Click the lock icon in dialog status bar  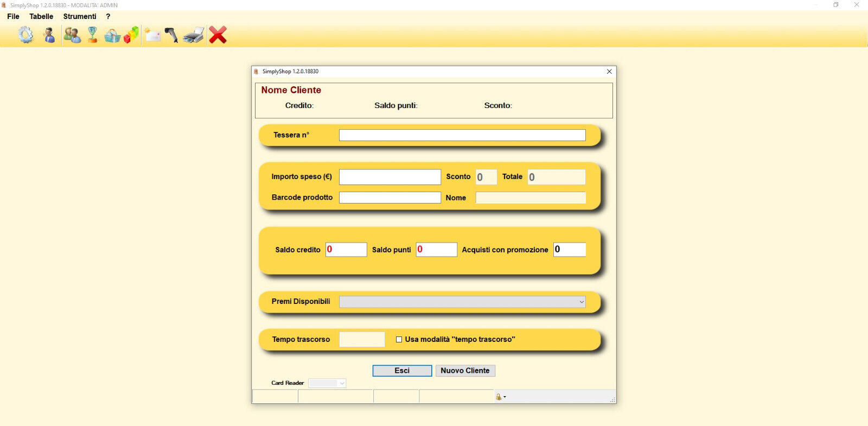pyautogui.click(x=499, y=397)
